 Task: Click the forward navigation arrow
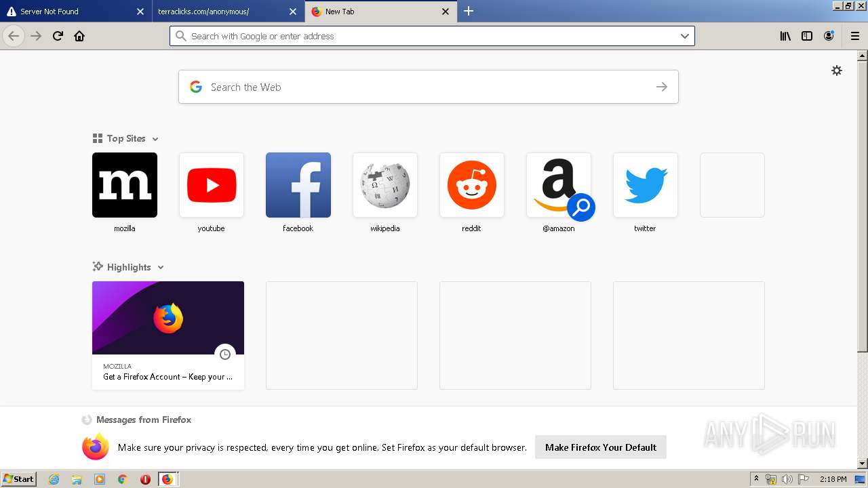[x=37, y=36]
